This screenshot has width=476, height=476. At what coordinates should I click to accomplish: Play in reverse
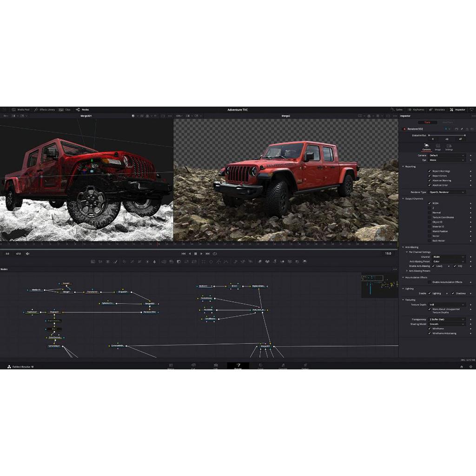pos(190,253)
